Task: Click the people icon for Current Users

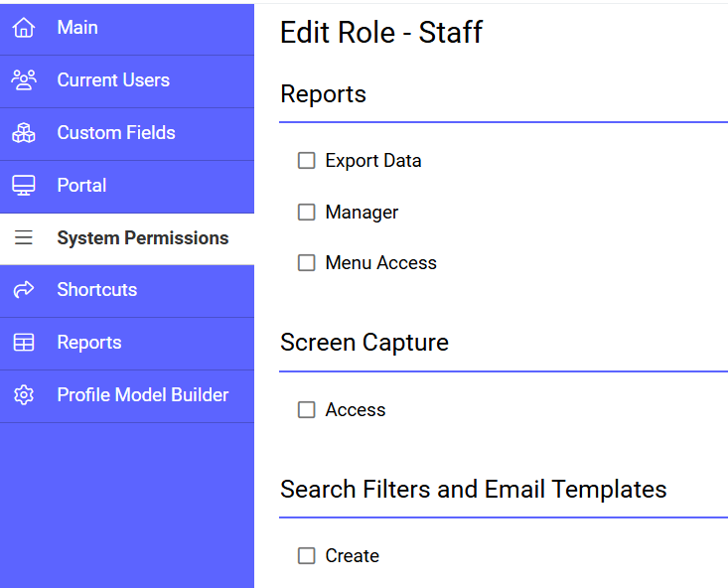Action: point(24,79)
